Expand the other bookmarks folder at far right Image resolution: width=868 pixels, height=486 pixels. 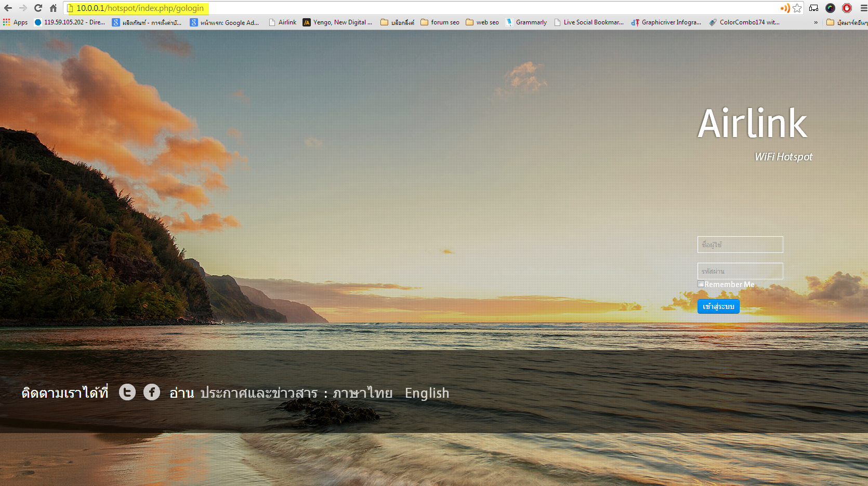(x=847, y=22)
